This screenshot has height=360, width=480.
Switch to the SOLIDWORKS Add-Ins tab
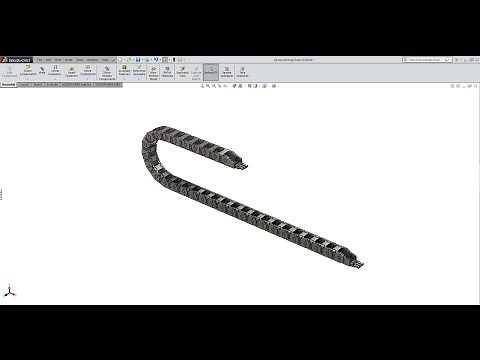click(x=76, y=85)
